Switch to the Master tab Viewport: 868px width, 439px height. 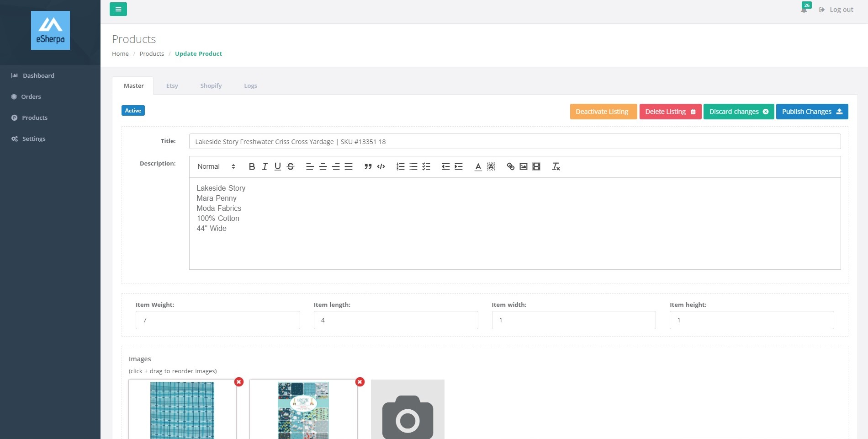click(x=133, y=86)
